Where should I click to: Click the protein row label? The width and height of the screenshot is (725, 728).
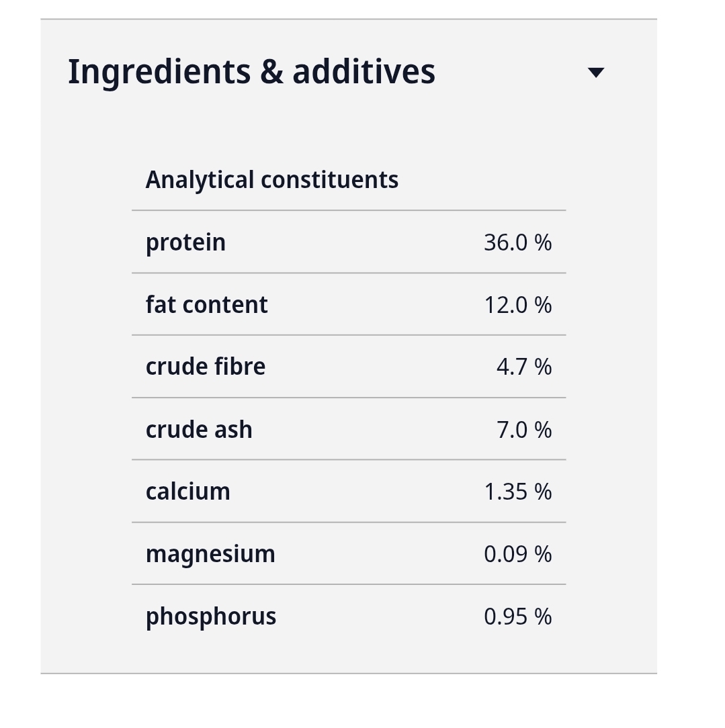(x=185, y=242)
